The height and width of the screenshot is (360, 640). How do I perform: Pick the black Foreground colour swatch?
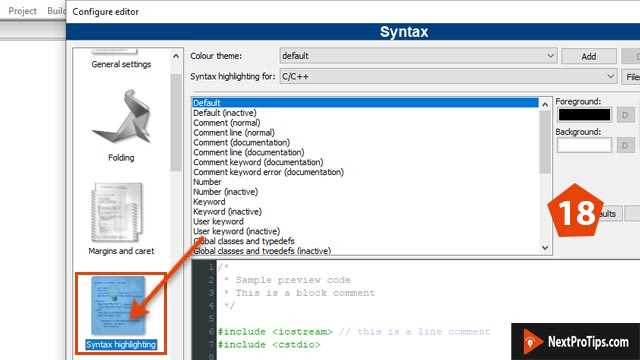584,115
